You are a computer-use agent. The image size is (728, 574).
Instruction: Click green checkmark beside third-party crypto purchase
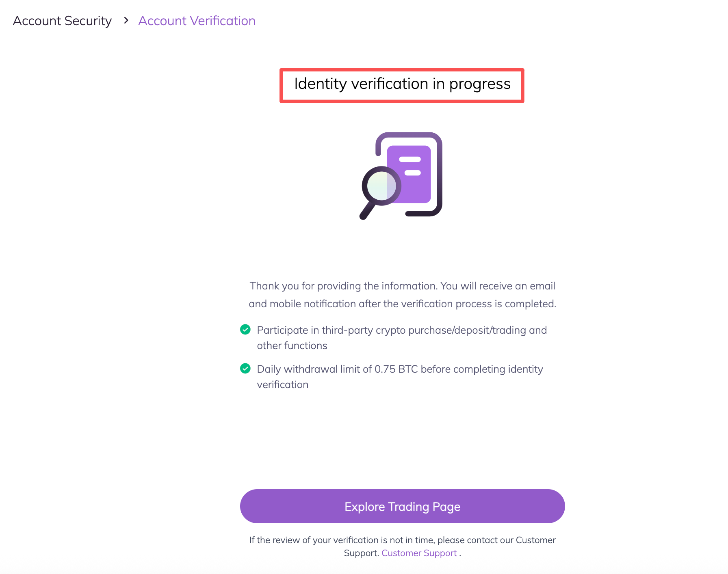click(x=245, y=330)
